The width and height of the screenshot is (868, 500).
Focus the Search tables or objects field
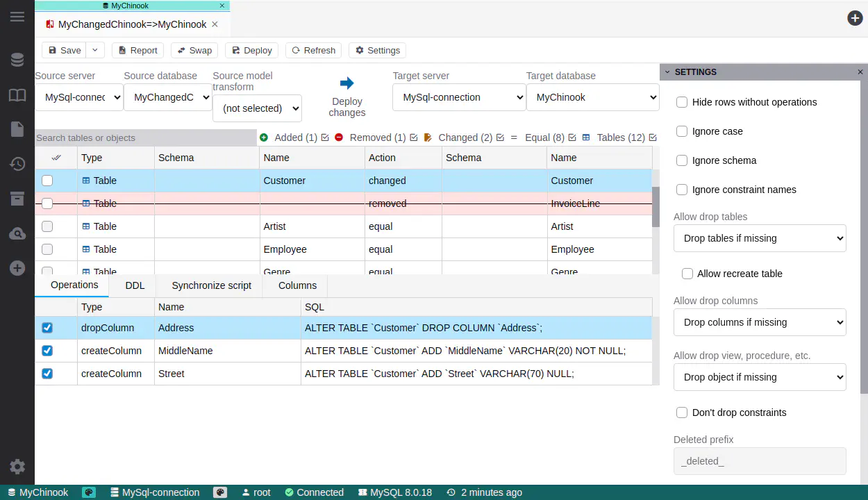[x=146, y=137]
